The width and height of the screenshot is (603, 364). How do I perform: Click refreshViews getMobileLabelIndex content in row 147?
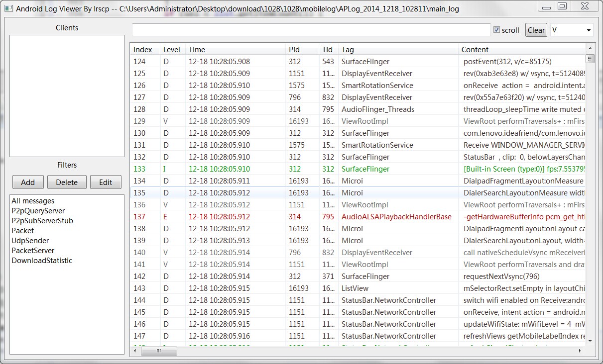click(524, 336)
